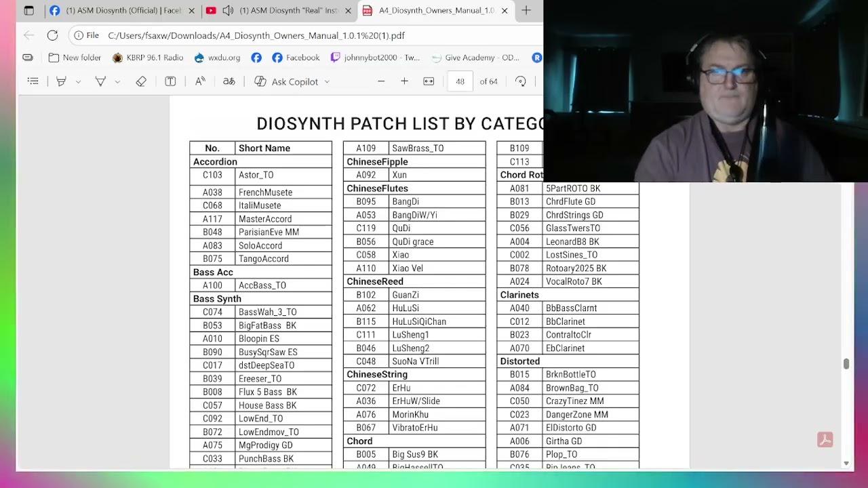Click the 'Astor_TO' patch name
The width and height of the screenshot is (868, 488).
click(256, 175)
